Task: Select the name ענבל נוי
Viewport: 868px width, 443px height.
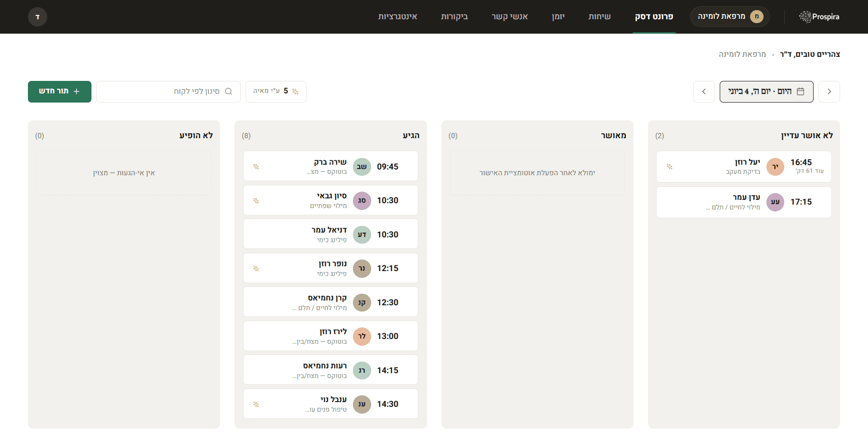Action: [x=334, y=400]
